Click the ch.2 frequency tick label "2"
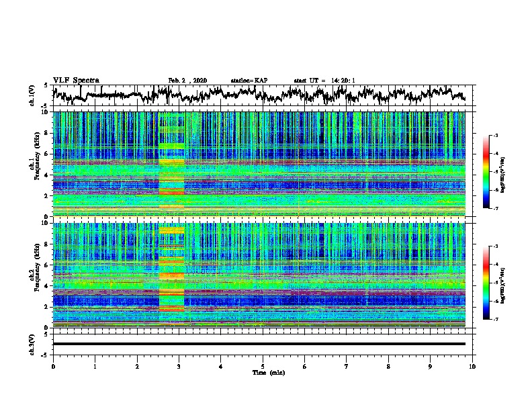532x411 pixels. 47,307
